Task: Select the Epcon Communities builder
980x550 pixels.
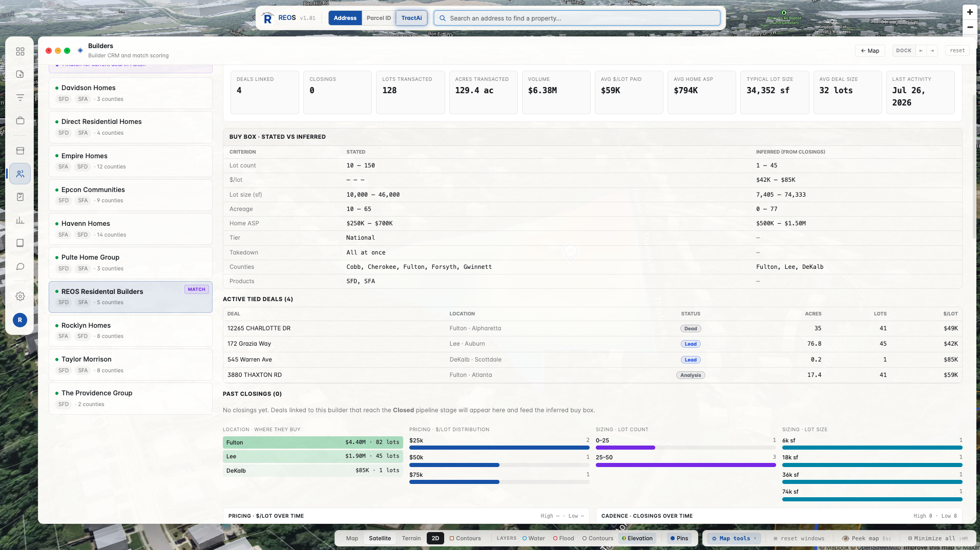Action: 131,195
